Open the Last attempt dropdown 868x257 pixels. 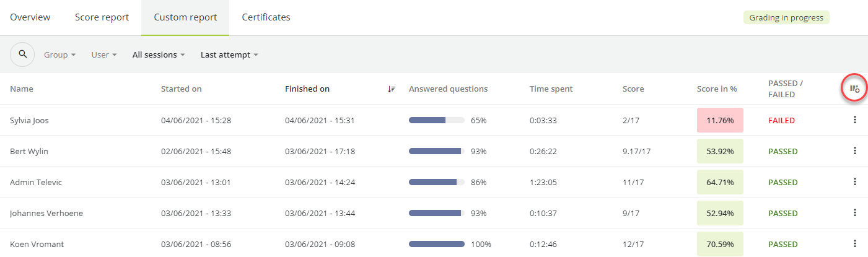pyautogui.click(x=229, y=54)
